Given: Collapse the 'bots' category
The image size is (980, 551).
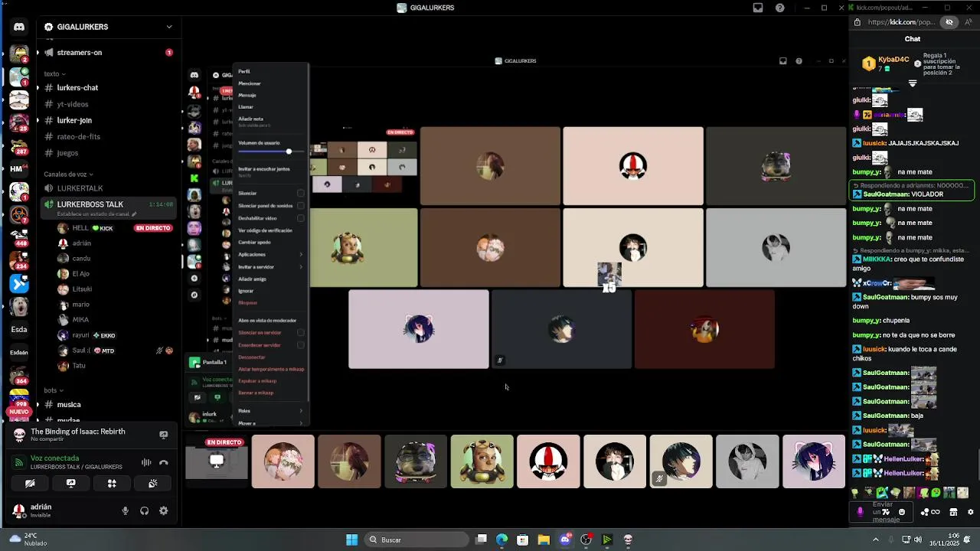Looking at the screenshot, I should pos(52,390).
